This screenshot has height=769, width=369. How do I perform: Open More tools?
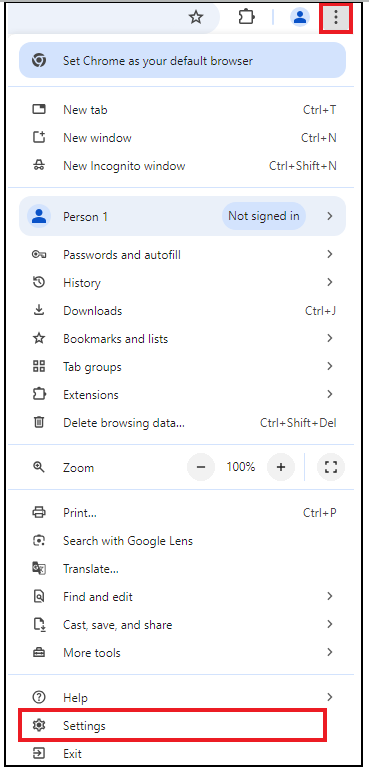tap(183, 653)
